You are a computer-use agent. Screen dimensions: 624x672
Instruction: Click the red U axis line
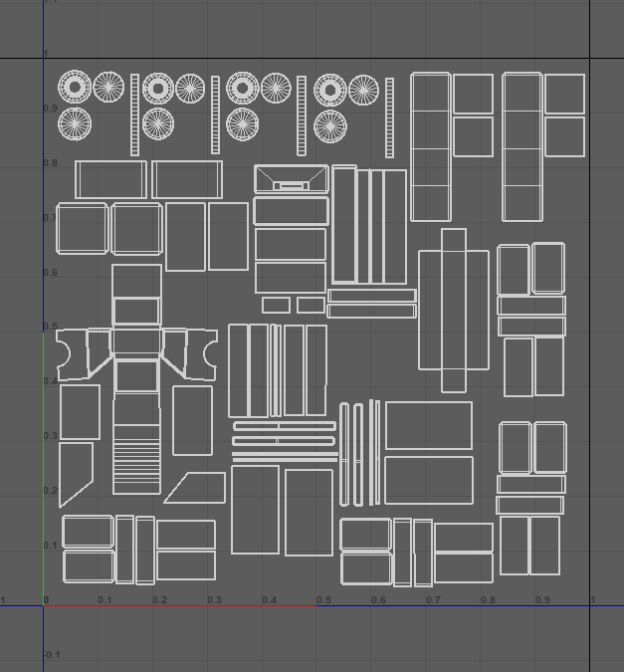click(x=179, y=605)
